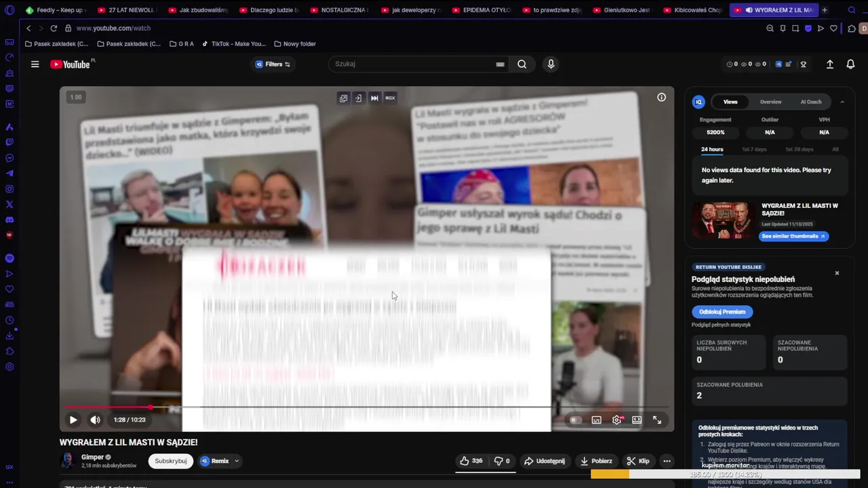The image size is (868, 488).
Task: Enter fullscreen mode
Action: coord(657,420)
